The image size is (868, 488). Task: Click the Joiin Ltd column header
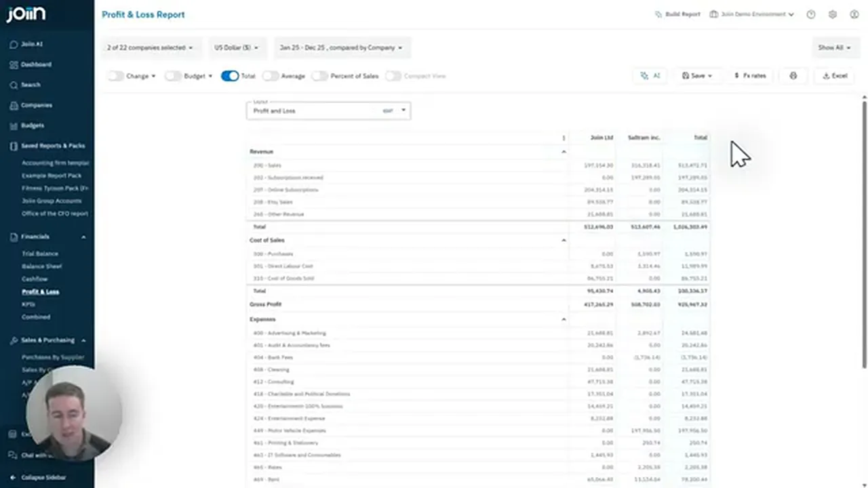601,138
